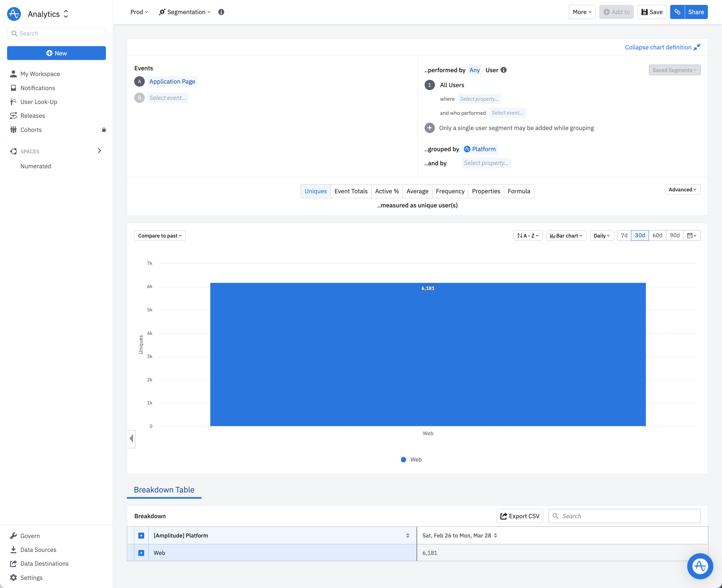Collapse the side panel arrow handle
The image size is (722, 588).
click(131, 439)
